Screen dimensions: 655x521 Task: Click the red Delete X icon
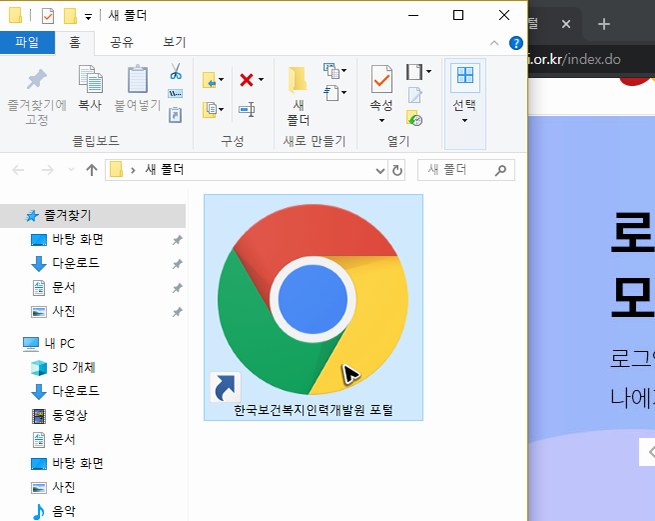(246, 79)
